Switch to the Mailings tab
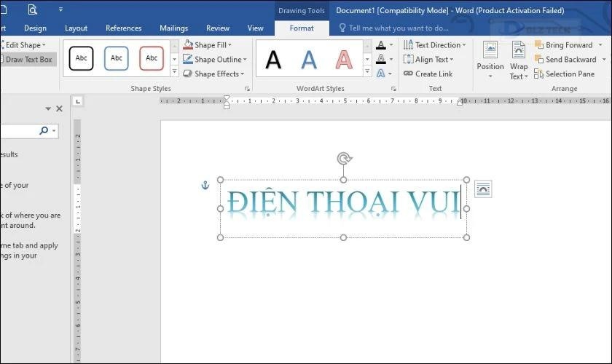The width and height of the screenshot is (612, 364). pyautogui.click(x=173, y=28)
